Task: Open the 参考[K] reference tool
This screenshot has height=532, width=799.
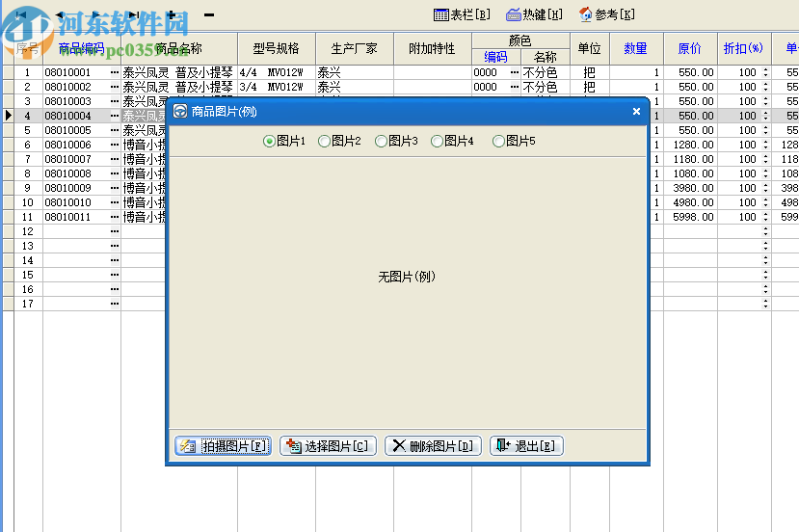Action: point(607,14)
